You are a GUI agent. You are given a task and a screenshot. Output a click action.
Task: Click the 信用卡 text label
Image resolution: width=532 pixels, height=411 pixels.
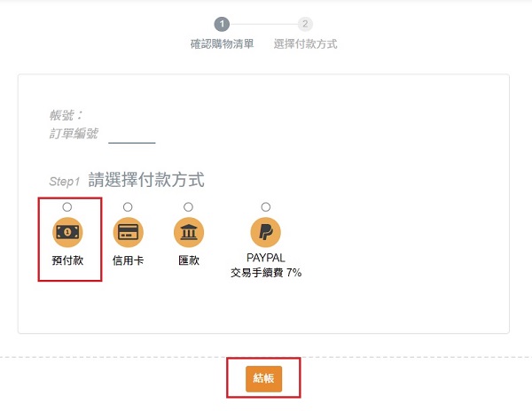click(x=128, y=260)
